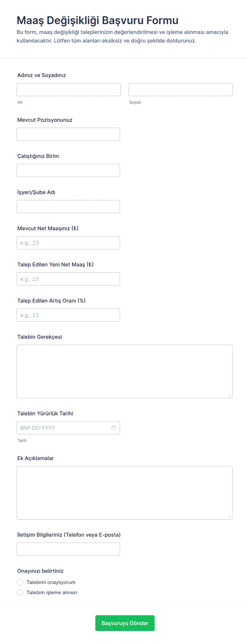The image size is (247, 644).
Task: Click the Çalıştığınız Birim input
Action: [68, 170]
